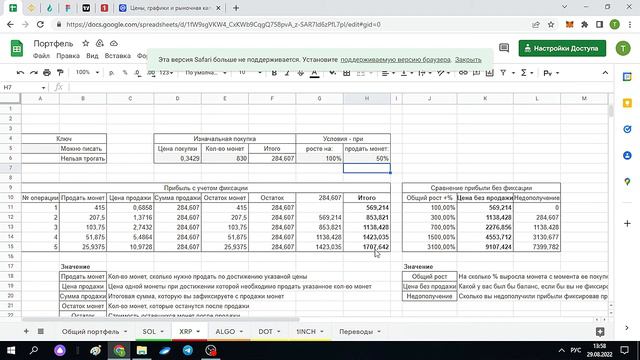640x360 pixels.
Task: Print the spreadsheet
Action: 47,73
